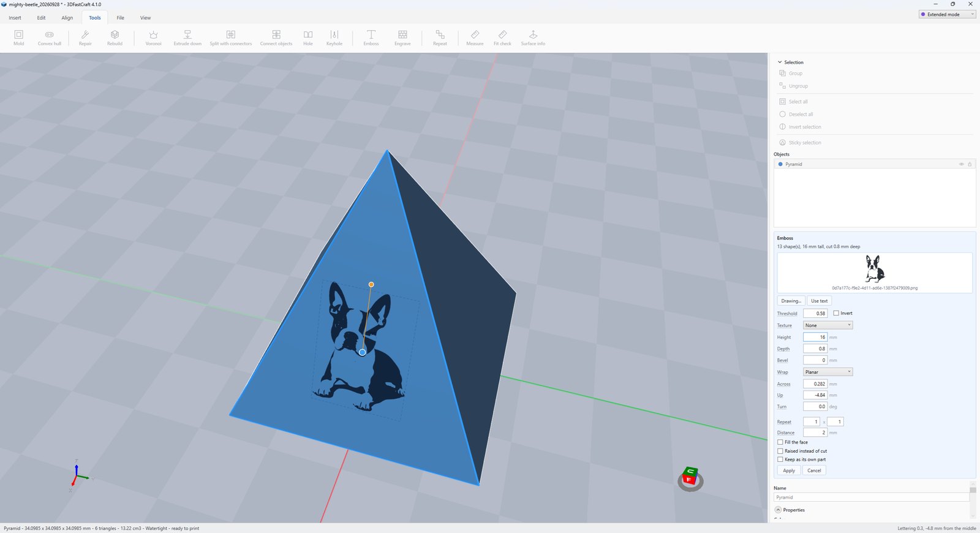Screen dimensions: 980x533
Task: Check Keep as its own part
Action: [x=780, y=459]
